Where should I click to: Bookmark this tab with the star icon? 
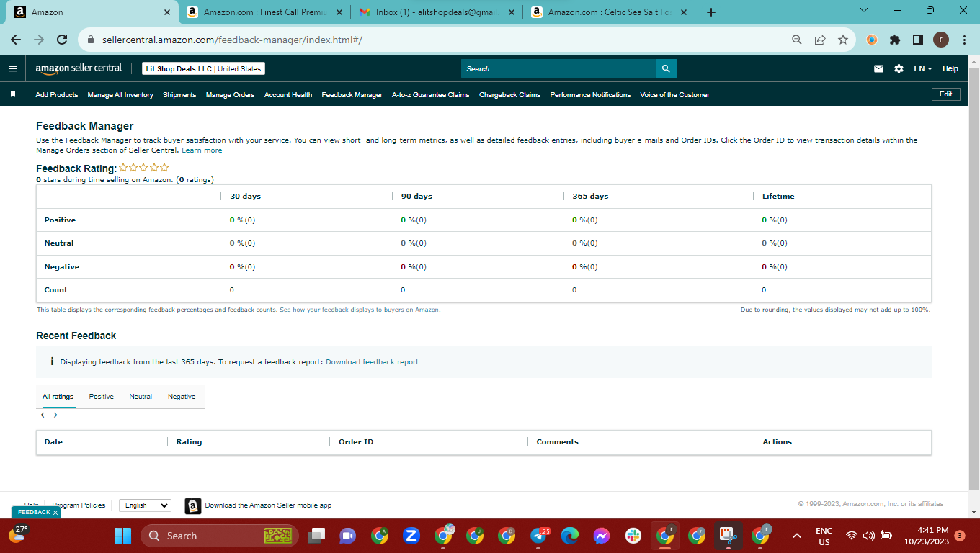[x=843, y=40]
